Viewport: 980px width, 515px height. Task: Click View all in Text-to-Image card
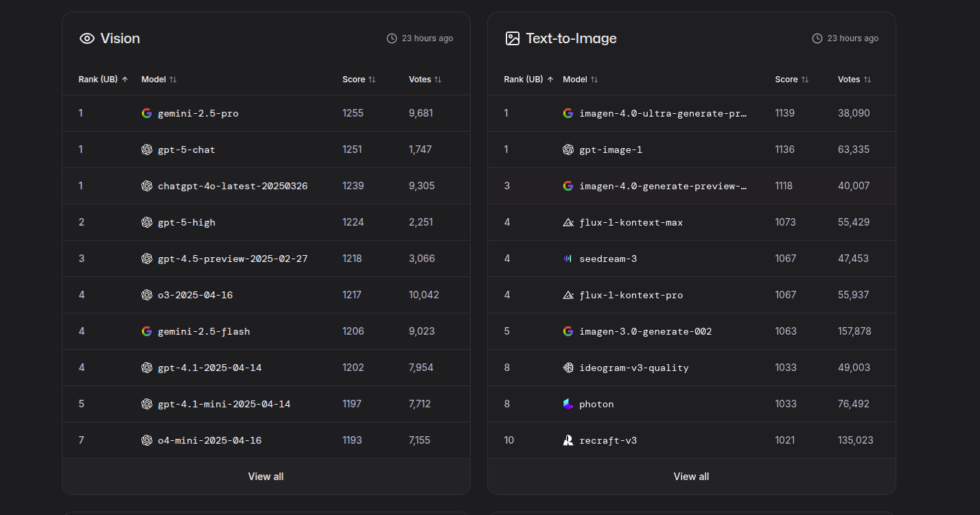692,477
